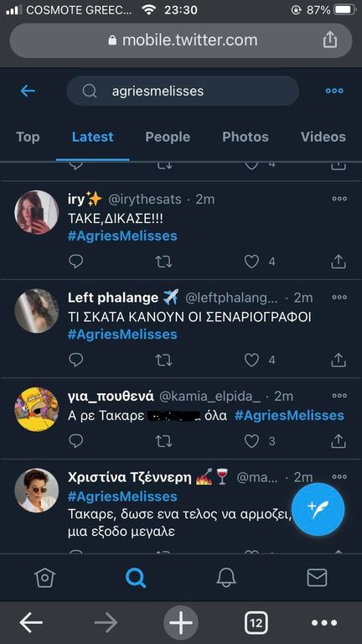Viewport: 362px width, 644px height.
Task: Open browser share button in address bar
Action: 330,40
